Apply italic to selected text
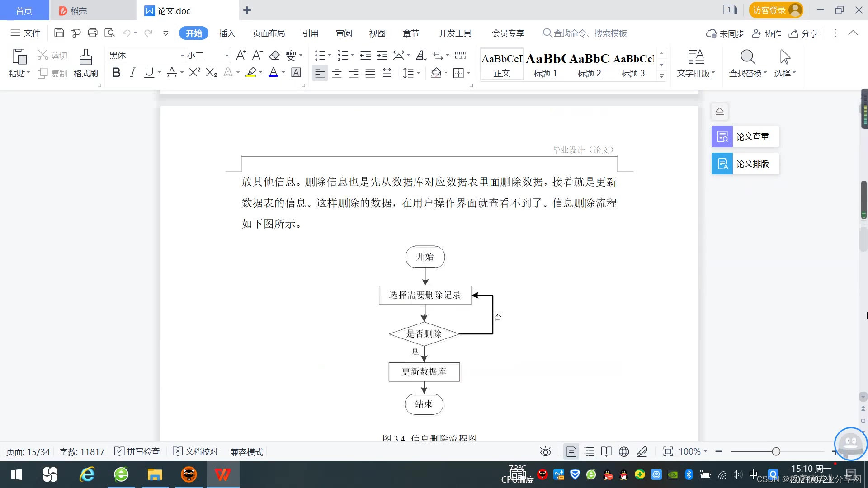 coord(132,73)
